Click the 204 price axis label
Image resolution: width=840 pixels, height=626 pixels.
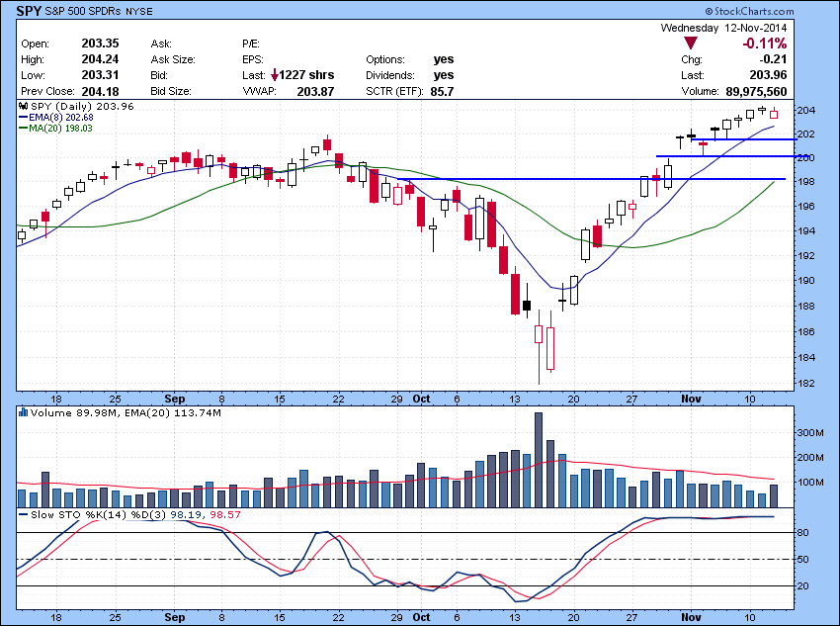tap(806, 111)
